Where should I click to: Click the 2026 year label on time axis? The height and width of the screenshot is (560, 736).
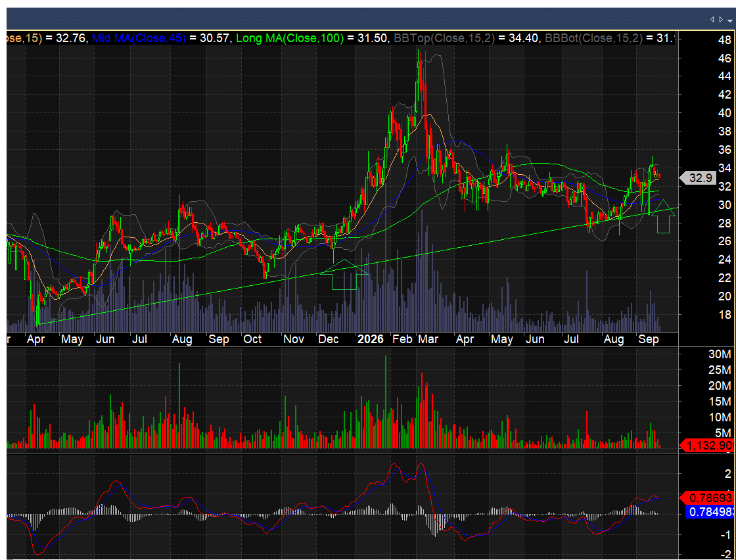371,339
